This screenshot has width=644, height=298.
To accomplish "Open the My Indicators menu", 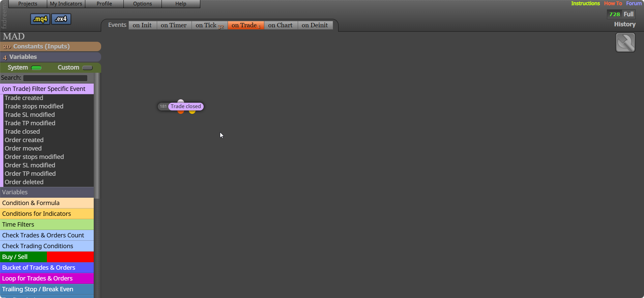I will click(66, 4).
